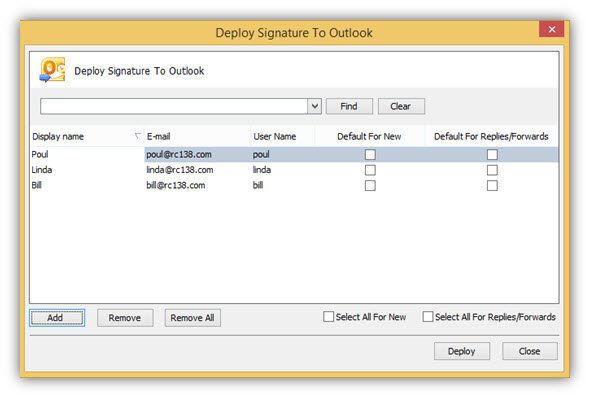Click into the search text field
Screen dimensions: 590x398
174,106
